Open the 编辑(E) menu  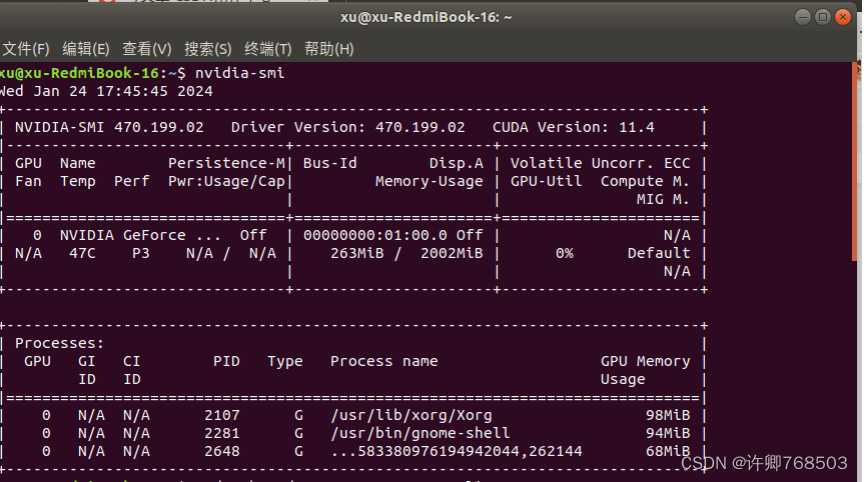[86, 49]
